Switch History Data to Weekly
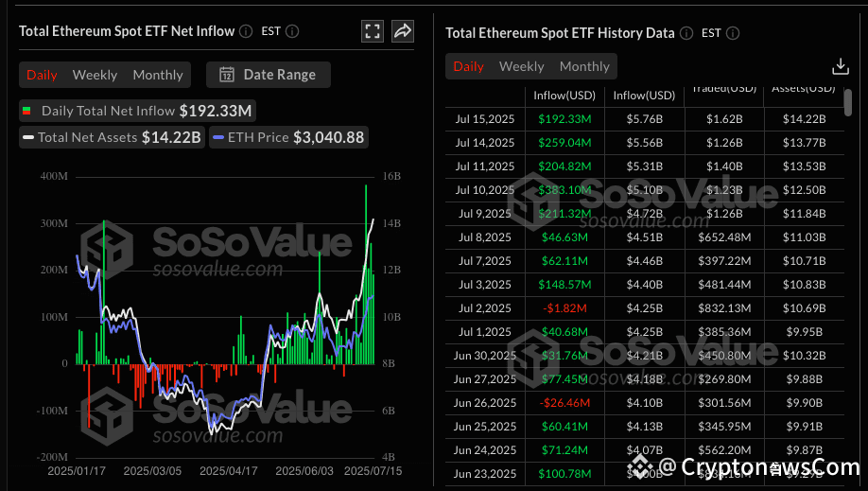The width and height of the screenshot is (868, 491). (522, 66)
